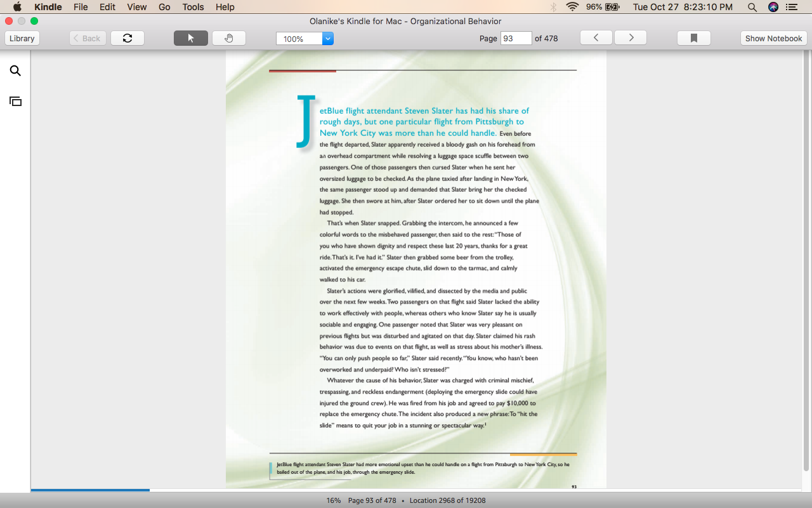
Task: Show the Notebook panel
Action: click(774, 38)
